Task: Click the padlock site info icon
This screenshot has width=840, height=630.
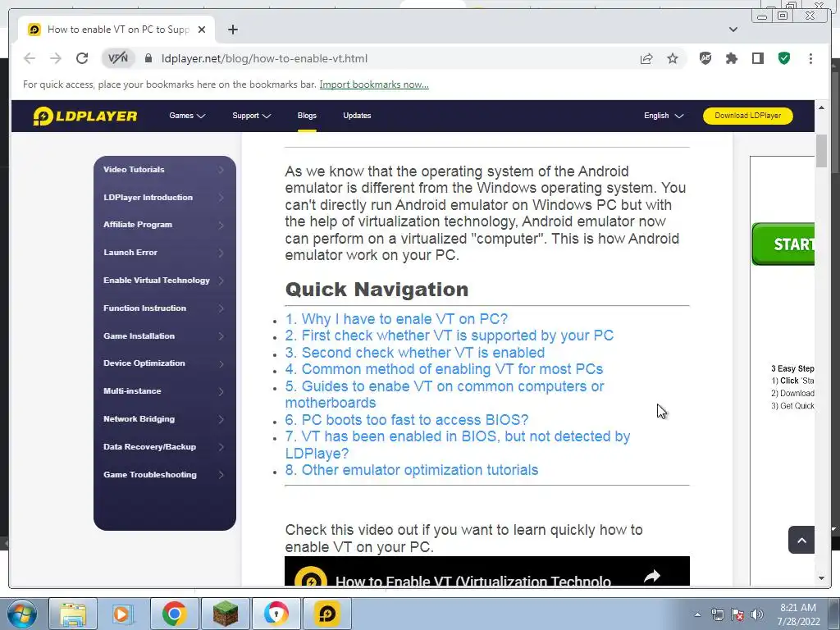Action: (x=148, y=58)
